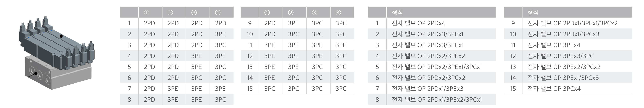Select the '전자 밸브 OP 2PDx4' entry

point(418,23)
